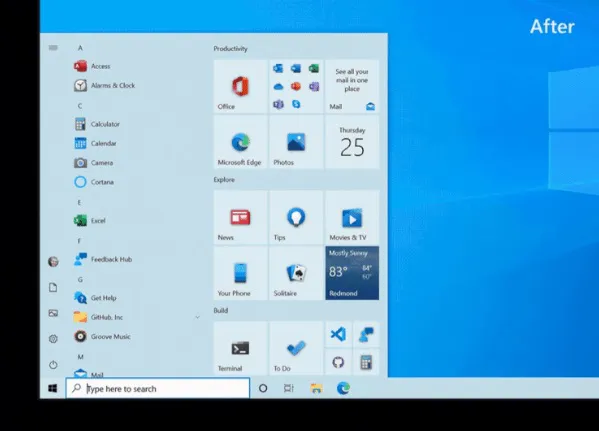Open Pictures from the Start sidebar

pyautogui.click(x=53, y=313)
